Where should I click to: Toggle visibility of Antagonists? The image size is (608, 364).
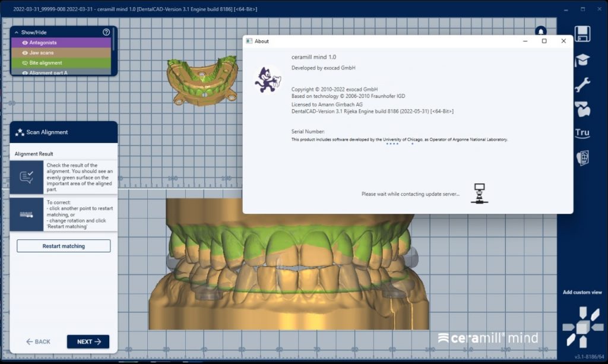click(26, 43)
